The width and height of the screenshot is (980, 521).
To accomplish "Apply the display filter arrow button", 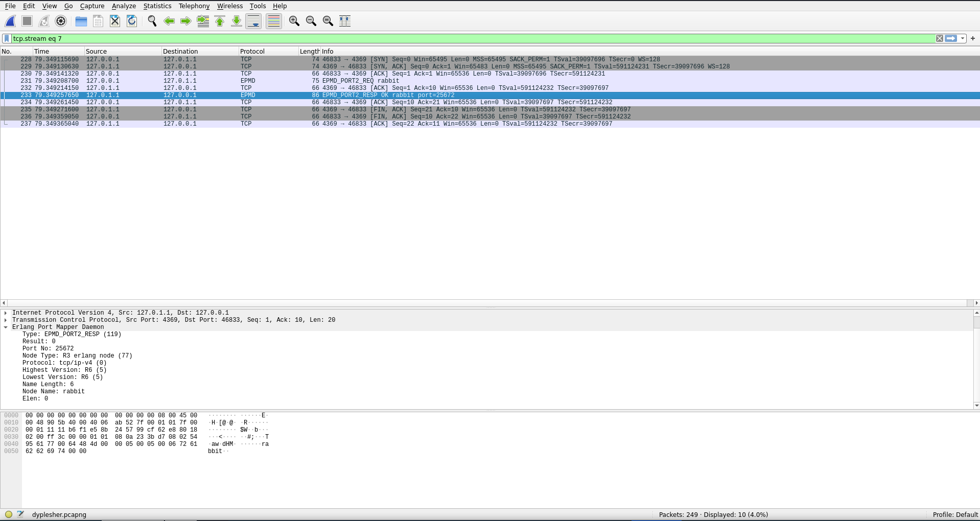I will coord(951,38).
